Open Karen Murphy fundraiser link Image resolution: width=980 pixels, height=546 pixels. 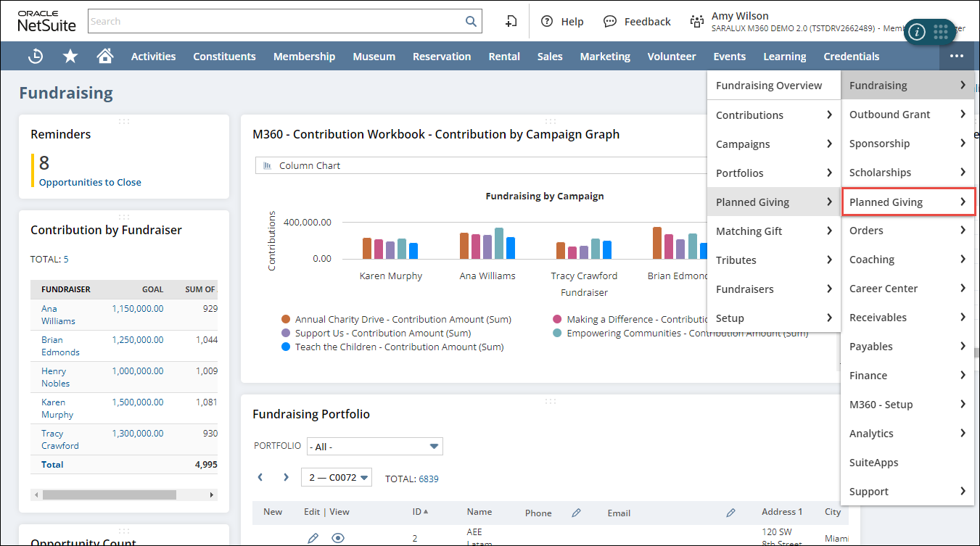click(x=53, y=408)
